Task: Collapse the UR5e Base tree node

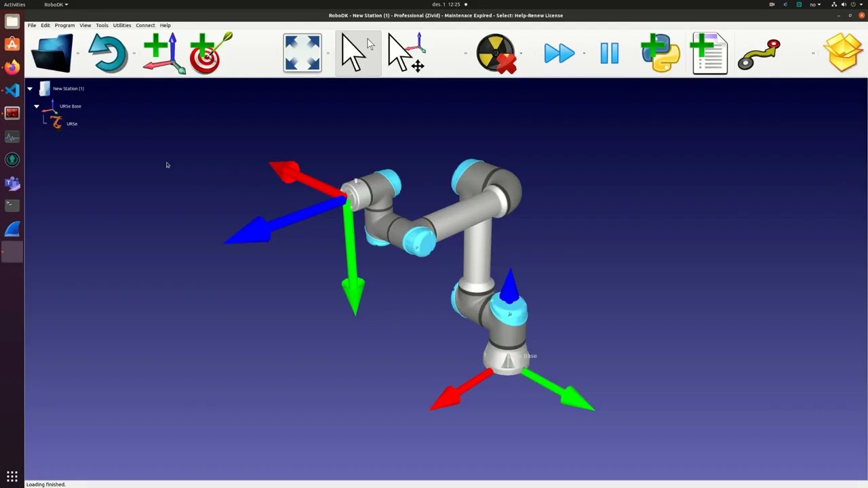Action: click(x=37, y=106)
